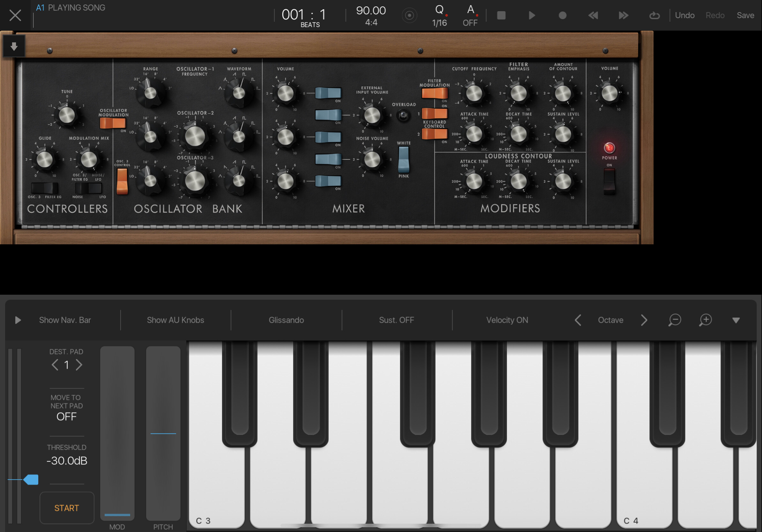Shift keyboard to next Octave arrow
Image resolution: width=762 pixels, height=532 pixels.
pyautogui.click(x=644, y=320)
